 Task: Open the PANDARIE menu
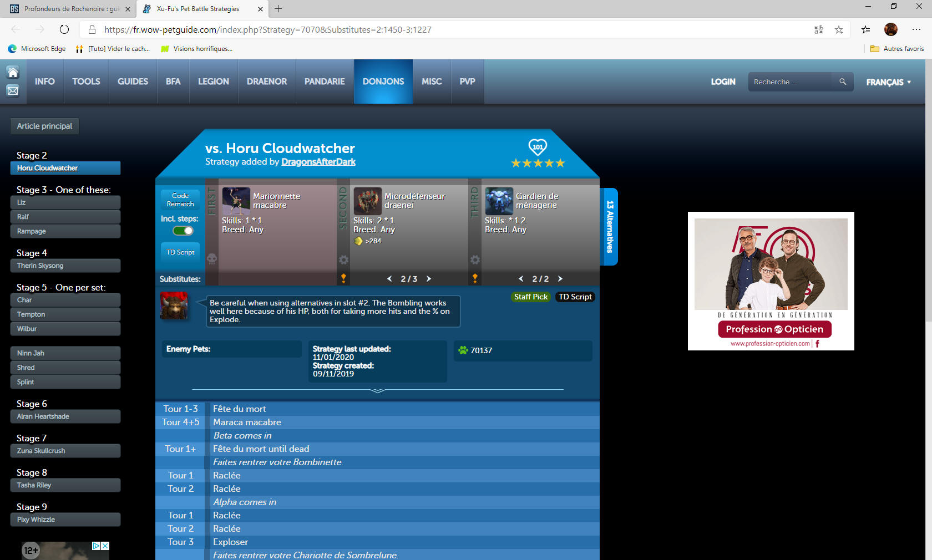(x=325, y=82)
